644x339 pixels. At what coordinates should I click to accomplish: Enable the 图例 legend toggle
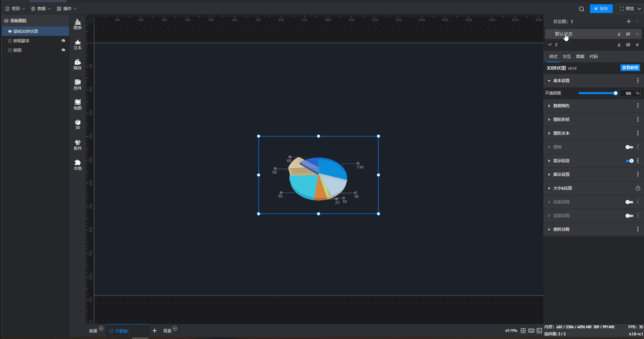coord(629,147)
